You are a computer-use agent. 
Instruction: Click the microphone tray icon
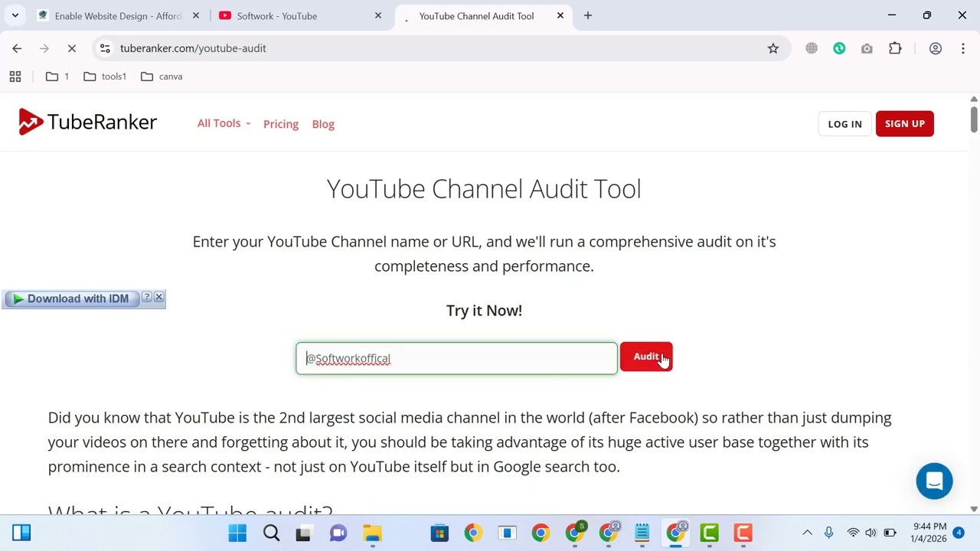(x=828, y=533)
